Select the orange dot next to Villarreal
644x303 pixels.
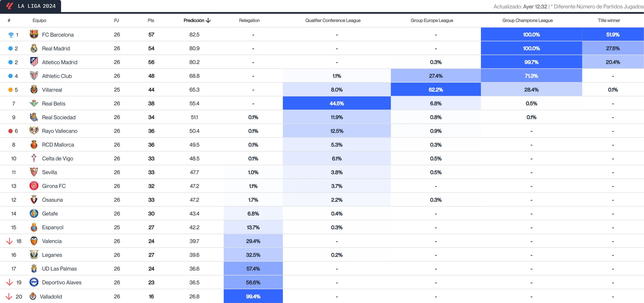tap(11, 90)
